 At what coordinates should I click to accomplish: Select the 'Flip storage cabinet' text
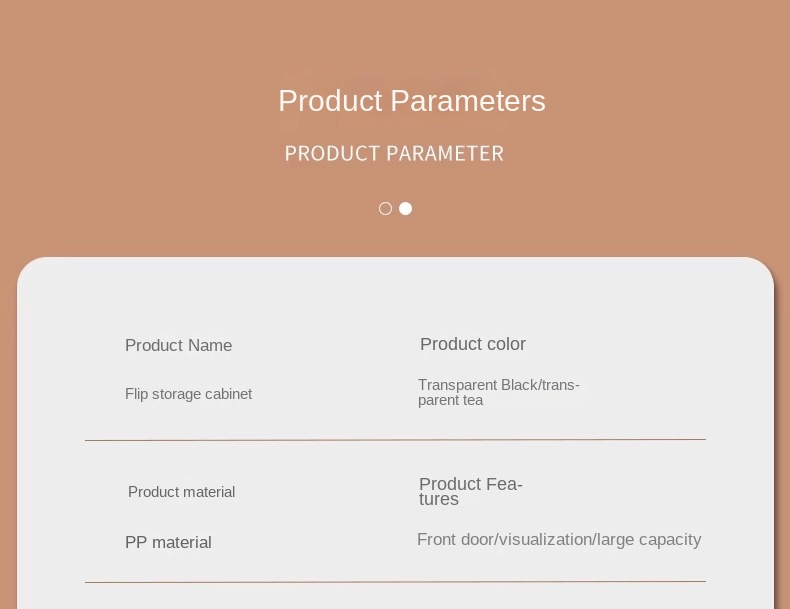coord(188,394)
